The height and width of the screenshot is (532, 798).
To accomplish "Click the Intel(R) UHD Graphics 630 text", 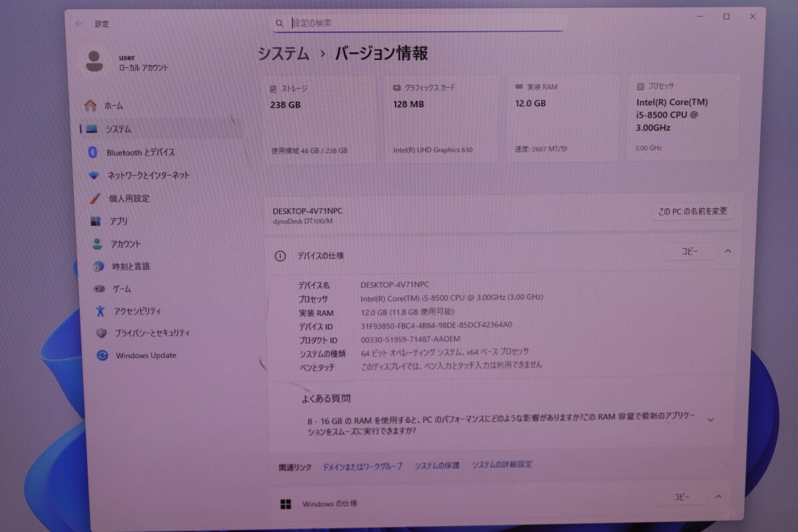I will (433, 150).
